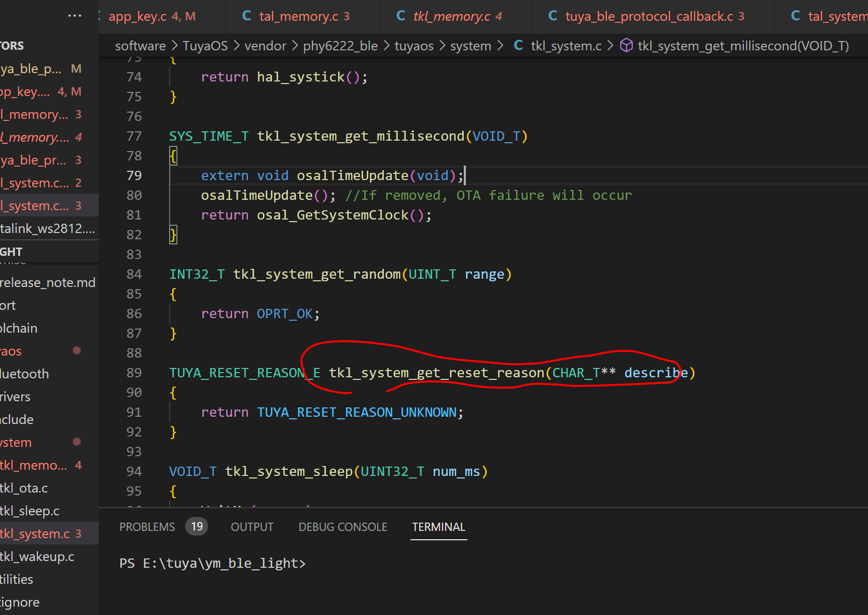Select the TERMINAL panel tab
Screen dimensions: 868x615
438,527
